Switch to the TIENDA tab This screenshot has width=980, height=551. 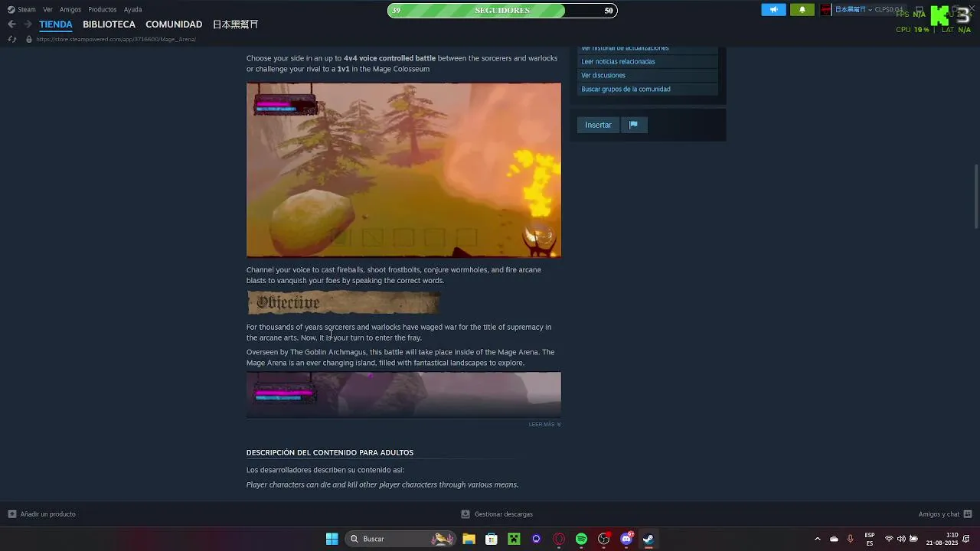[x=56, y=24]
